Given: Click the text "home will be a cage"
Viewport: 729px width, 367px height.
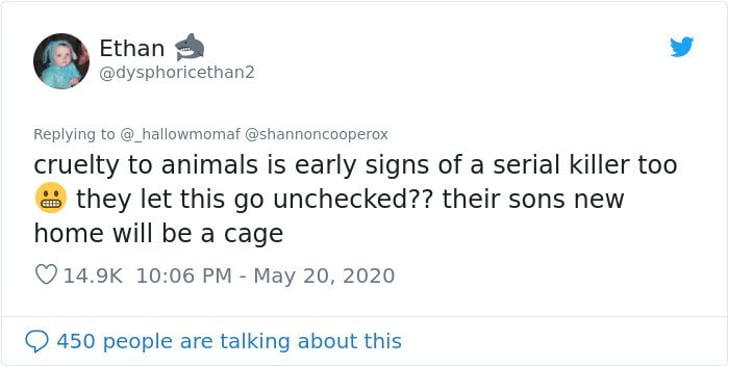Looking at the screenshot, I should coord(159,234).
